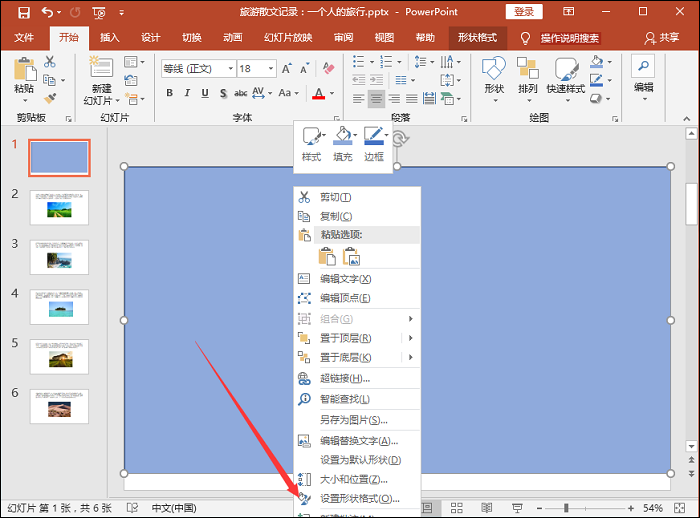Expand 置于顶层 submenu arrow

tap(410, 338)
